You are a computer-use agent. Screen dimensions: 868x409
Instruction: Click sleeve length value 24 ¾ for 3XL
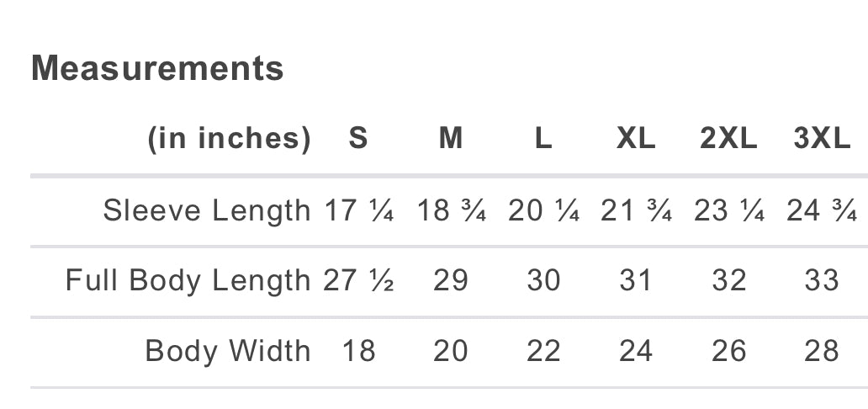pos(822,211)
